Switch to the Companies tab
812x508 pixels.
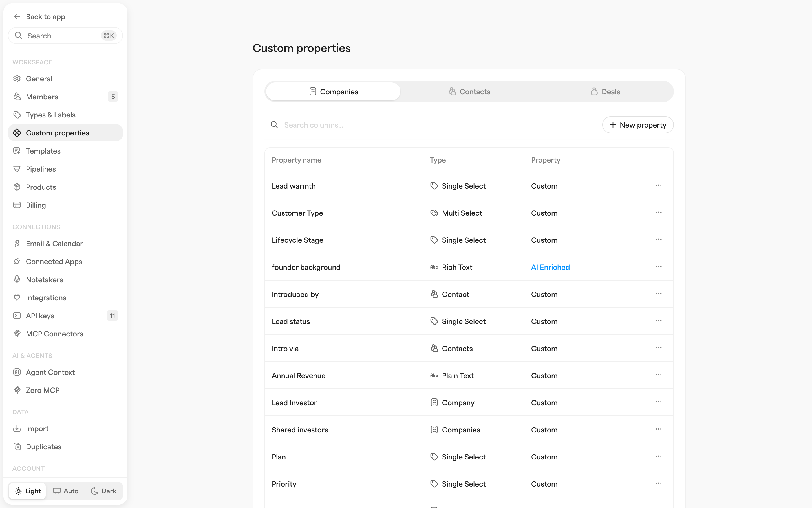(x=333, y=92)
